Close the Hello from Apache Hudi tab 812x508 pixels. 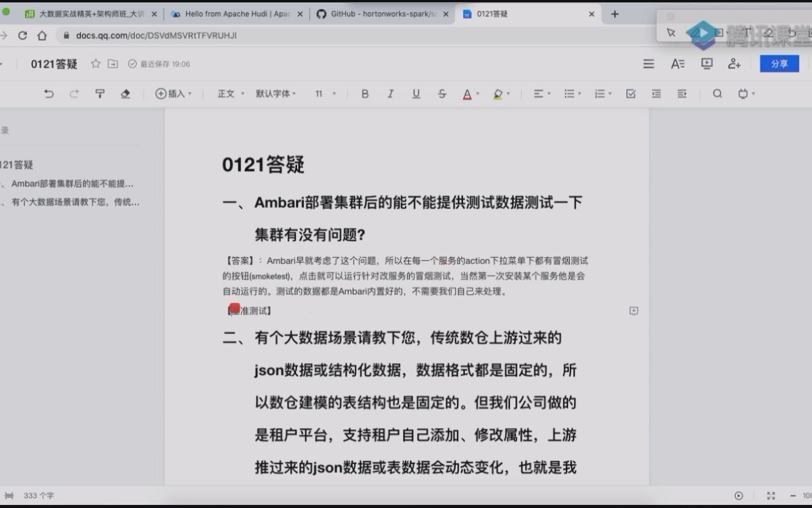click(x=300, y=14)
